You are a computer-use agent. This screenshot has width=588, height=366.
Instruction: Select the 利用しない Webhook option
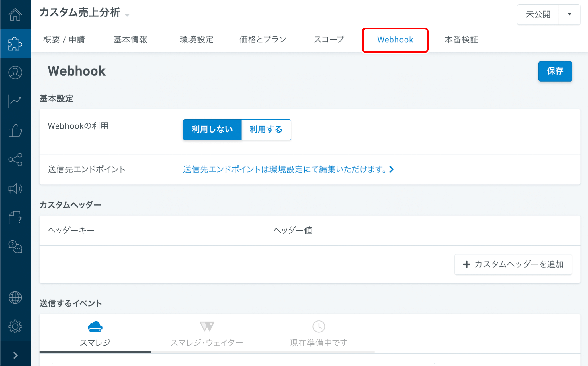click(x=212, y=129)
